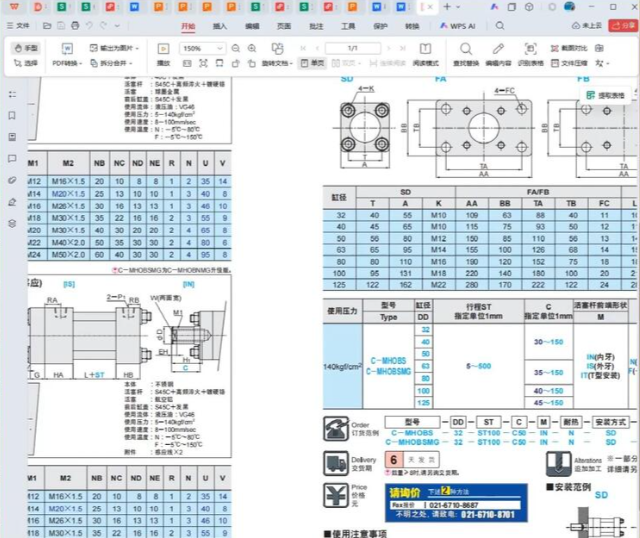Click 截图对比 screenshot compare button
Viewport: 640px width, 538px height.
(x=569, y=48)
